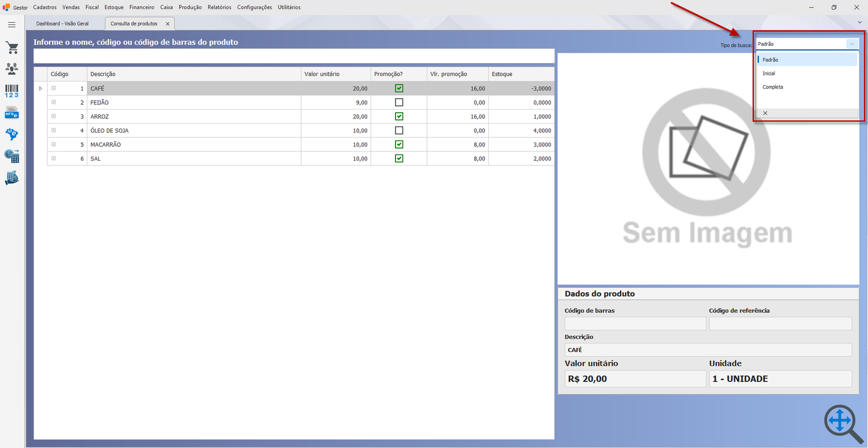This screenshot has width=868, height=448.
Task: Expand the CAFÉ row details
Action: tap(54, 88)
